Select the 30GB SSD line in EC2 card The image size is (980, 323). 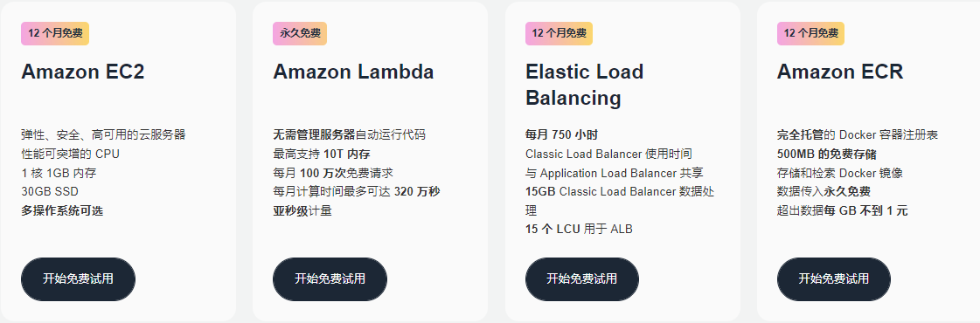pyautogui.click(x=50, y=191)
